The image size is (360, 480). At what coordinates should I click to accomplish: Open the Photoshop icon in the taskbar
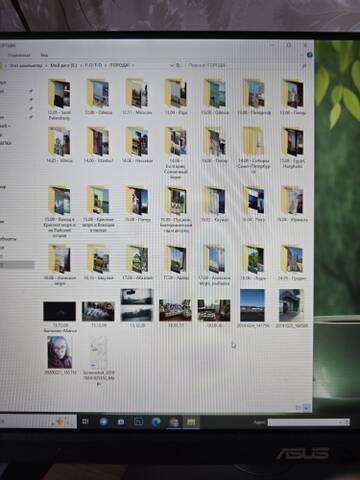[138, 422]
